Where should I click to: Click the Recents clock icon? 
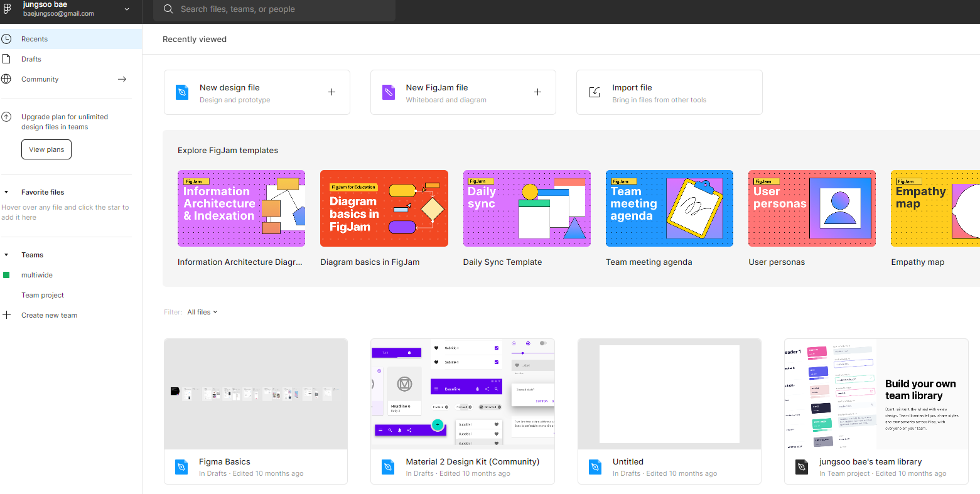6,39
